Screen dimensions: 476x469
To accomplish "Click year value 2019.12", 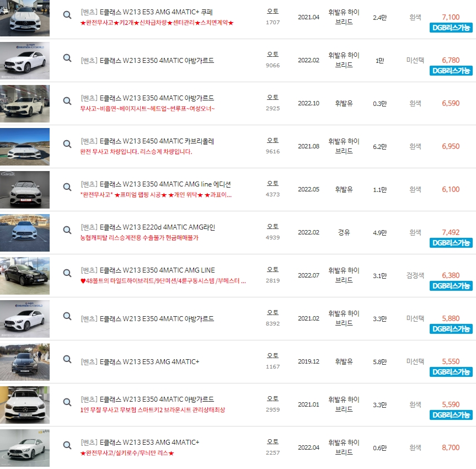I will pyautogui.click(x=308, y=361).
